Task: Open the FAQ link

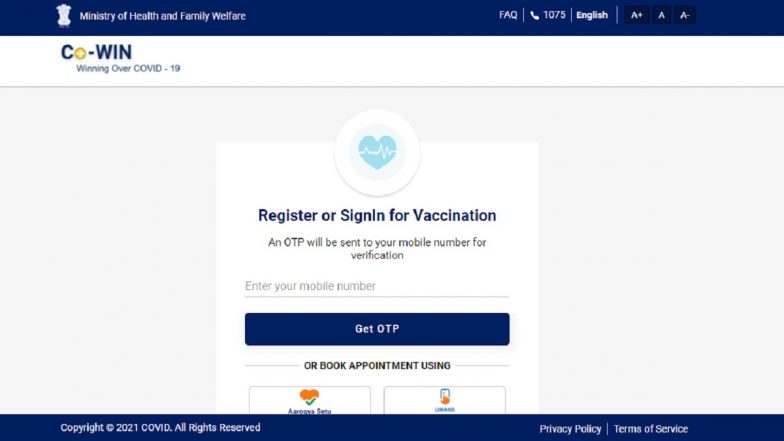Action: point(508,15)
